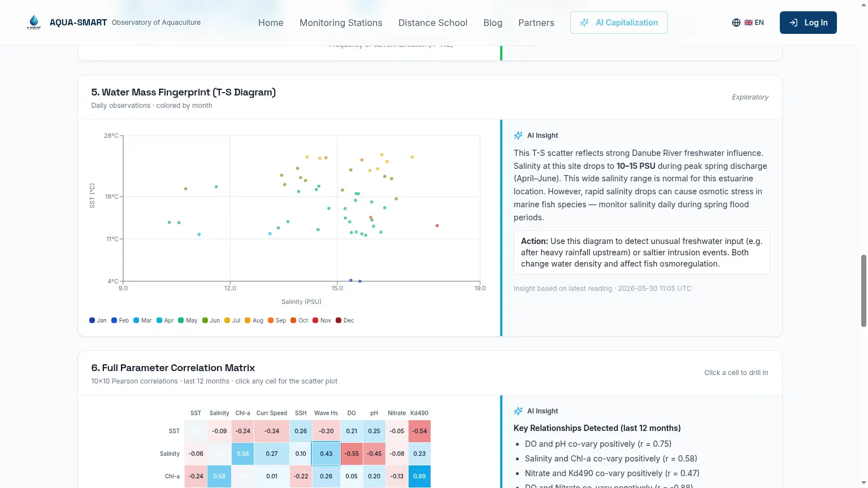The width and height of the screenshot is (868, 488).
Task: Click the "Click a cell to drill in" hint
Action: click(x=736, y=373)
